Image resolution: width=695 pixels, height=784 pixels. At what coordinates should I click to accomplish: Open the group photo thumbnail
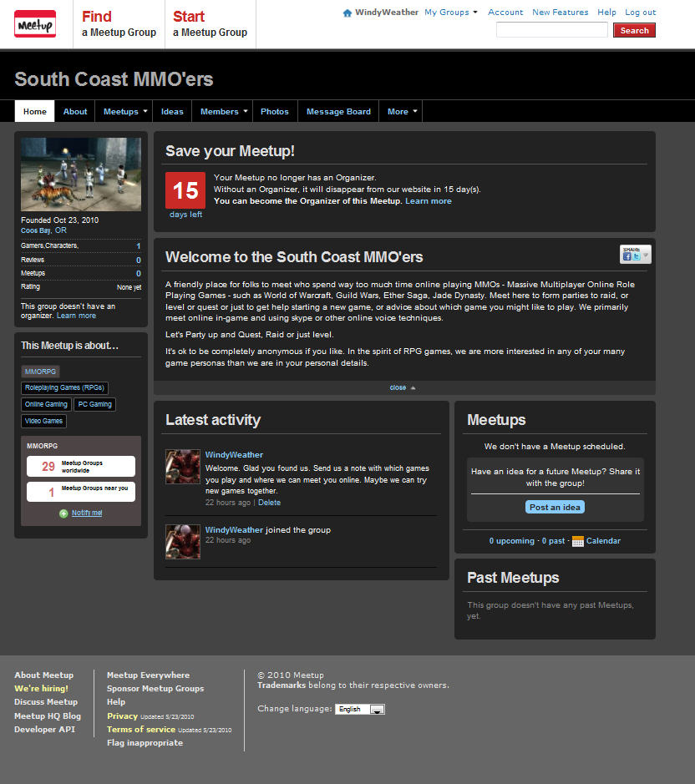click(81, 175)
